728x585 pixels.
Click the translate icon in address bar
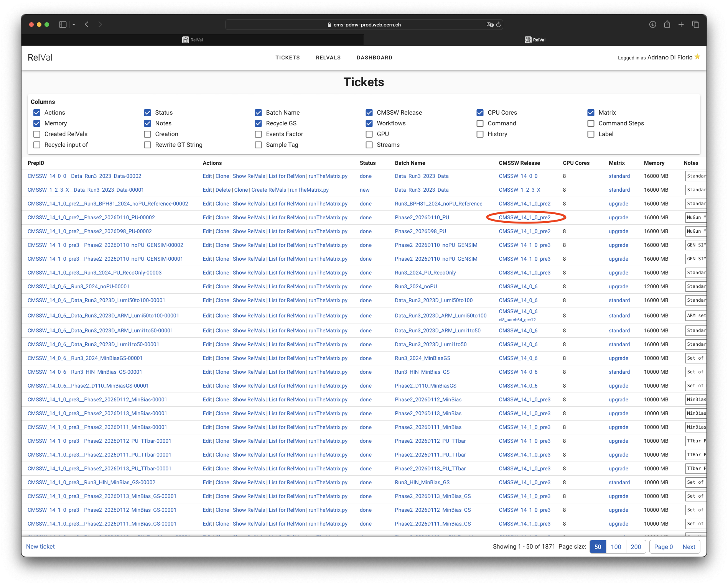[490, 25]
